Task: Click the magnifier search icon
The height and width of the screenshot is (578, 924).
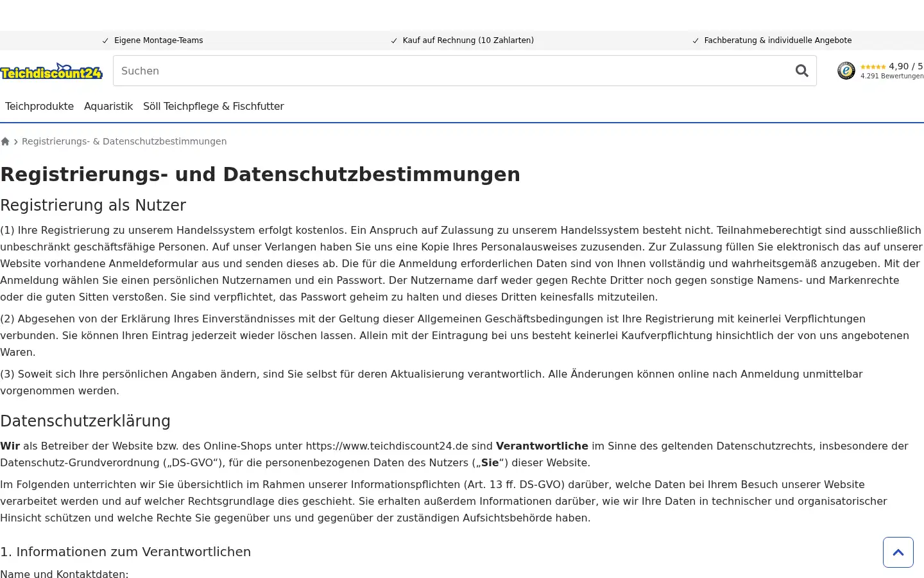Action: tap(801, 71)
